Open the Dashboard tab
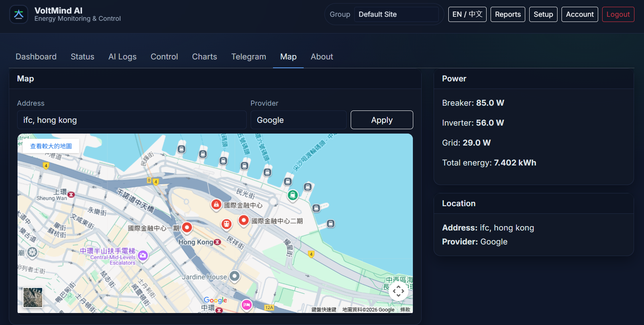 pos(36,57)
